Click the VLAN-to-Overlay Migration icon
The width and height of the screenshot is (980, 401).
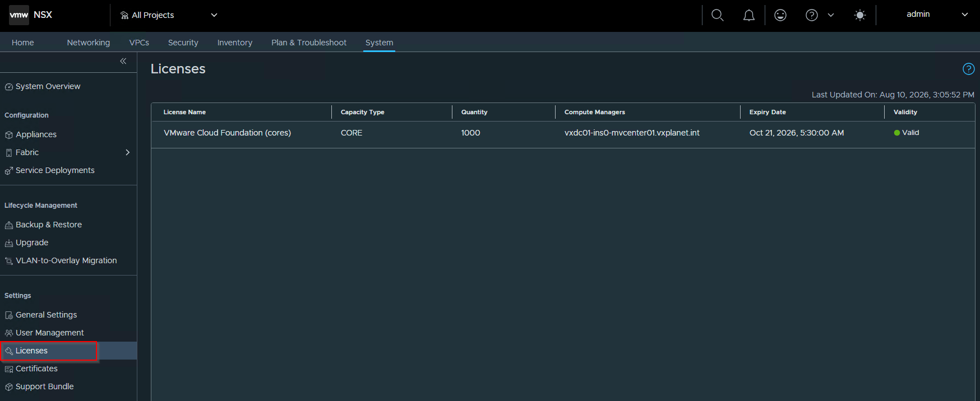pos(9,261)
